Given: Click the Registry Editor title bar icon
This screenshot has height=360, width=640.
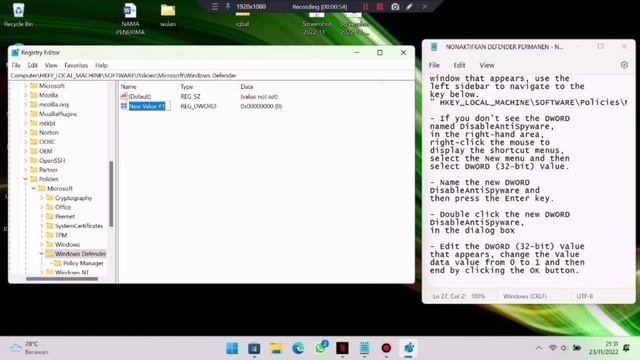Looking at the screenshot, I should [16, 53].
